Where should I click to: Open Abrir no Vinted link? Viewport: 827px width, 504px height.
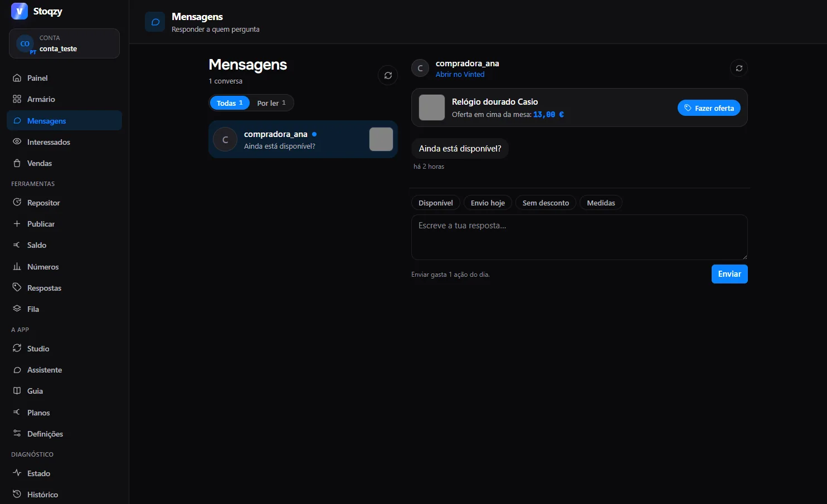(460, 75)
